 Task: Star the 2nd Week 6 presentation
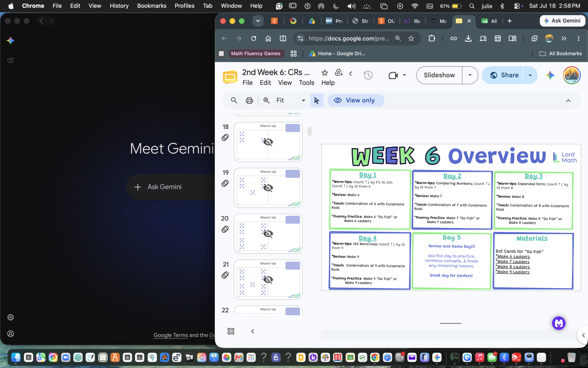click(325, 73)
